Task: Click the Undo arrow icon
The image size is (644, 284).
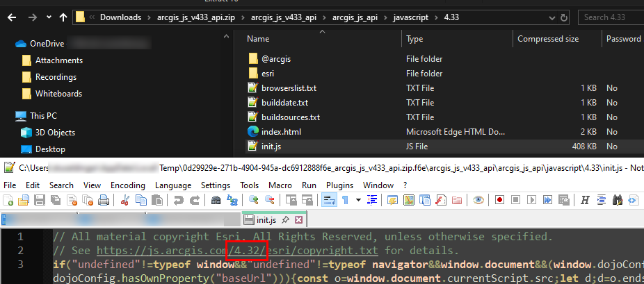Action: (179, 200)
